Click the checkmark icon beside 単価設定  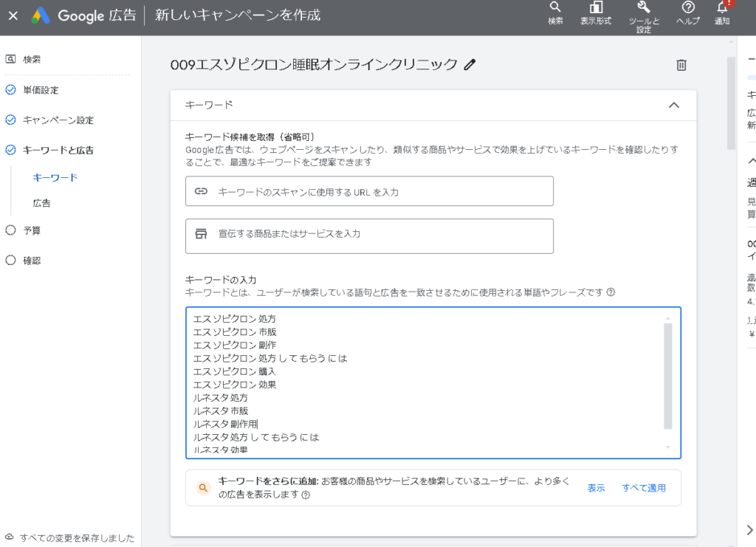point(10,89)
